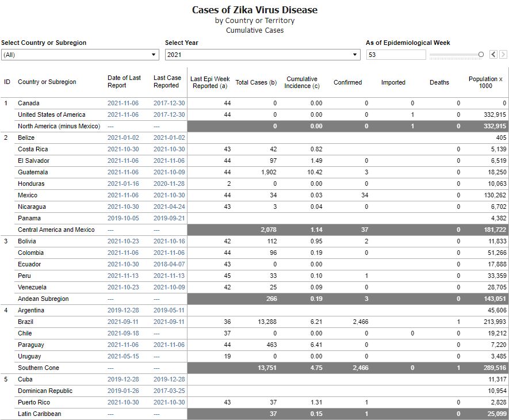Viewport: 509px width, 420px height.
Task: Select Guatemala in the country list
Action: pos(33,172)
